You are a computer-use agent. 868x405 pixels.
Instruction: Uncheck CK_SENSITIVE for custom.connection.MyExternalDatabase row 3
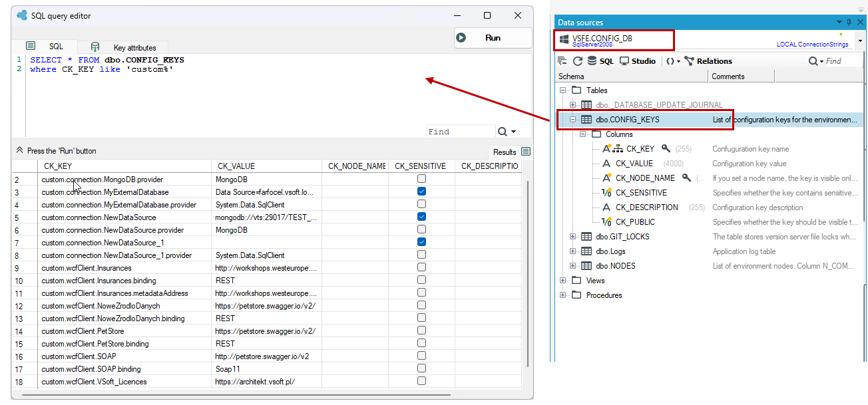click(421, 192)
